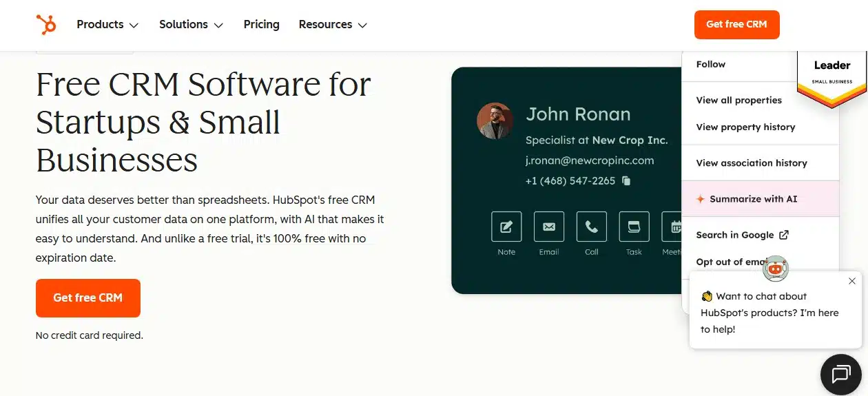868x396 pixels.
Task: Click the Note icon on contact card
Action: coord(506,227)
